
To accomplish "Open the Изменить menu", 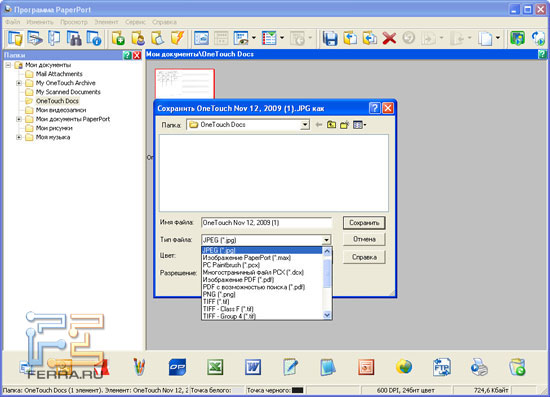I will click(40, 22).
